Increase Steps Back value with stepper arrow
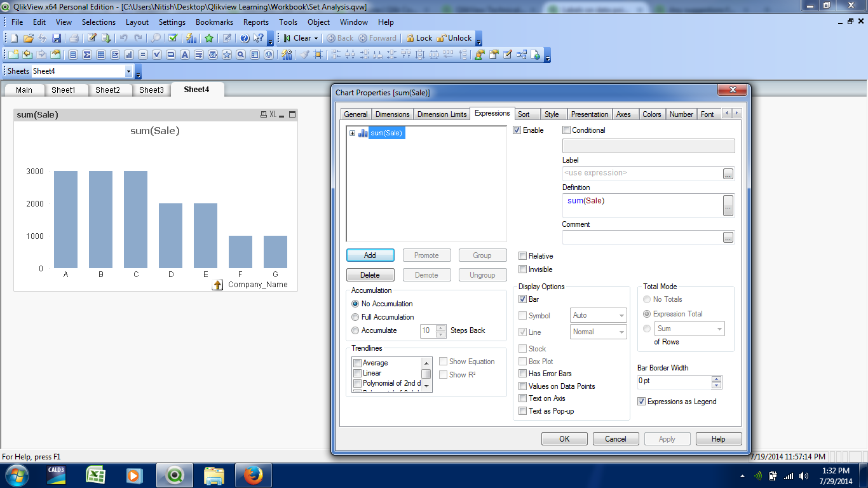Viewport: 868px width, 488px height. tap(439, 327)
